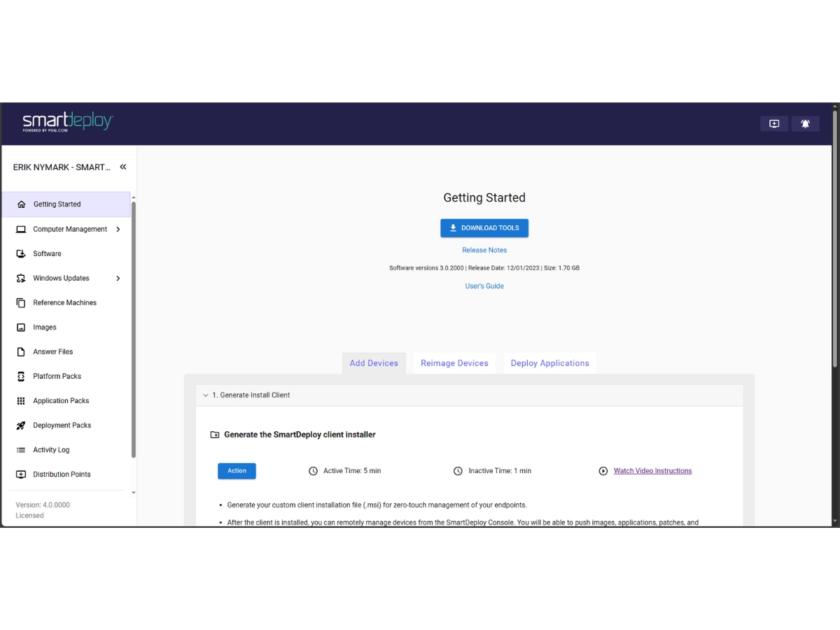The width and height of the screenshot is (840, 630).
Task: Click the notification bell icon in header
Action: [x=805, y=124]
